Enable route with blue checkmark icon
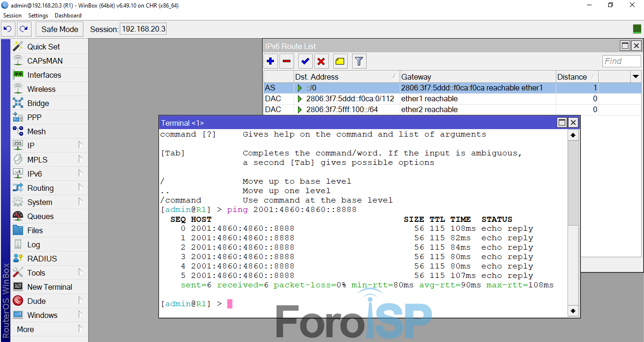644x342 pixels. tap(305, 61)
